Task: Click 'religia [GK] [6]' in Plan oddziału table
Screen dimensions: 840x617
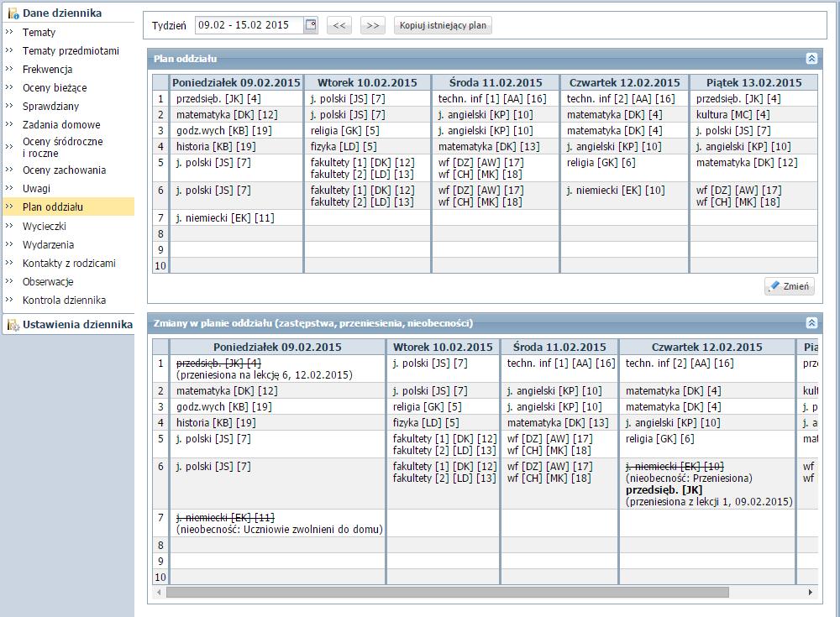Action: [601, 162]
